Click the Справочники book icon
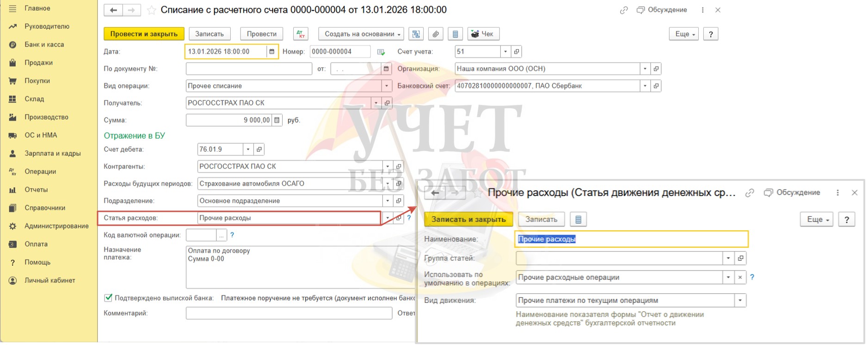This screenshot has height=345, width=868. click(x=12, y=208)
